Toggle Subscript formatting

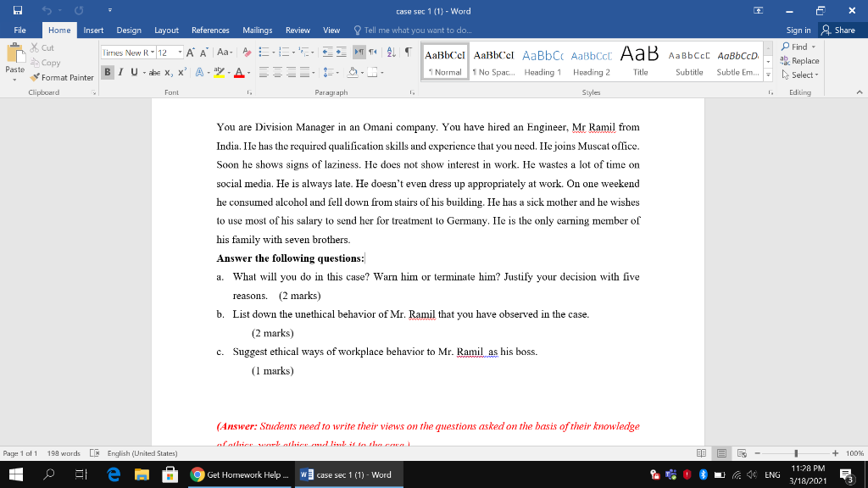pyautogui.click(x=168, y=71)
